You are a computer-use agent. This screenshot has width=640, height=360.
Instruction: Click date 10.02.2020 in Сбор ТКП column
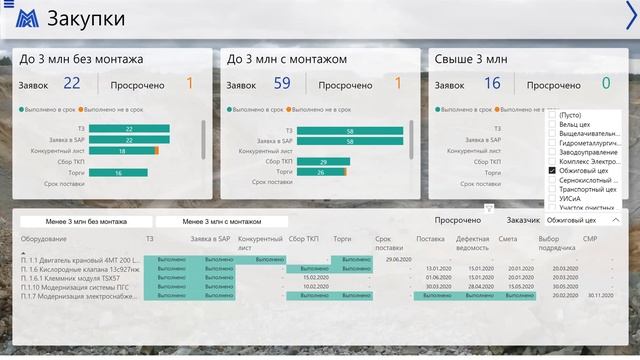click(x=316, y=287)
